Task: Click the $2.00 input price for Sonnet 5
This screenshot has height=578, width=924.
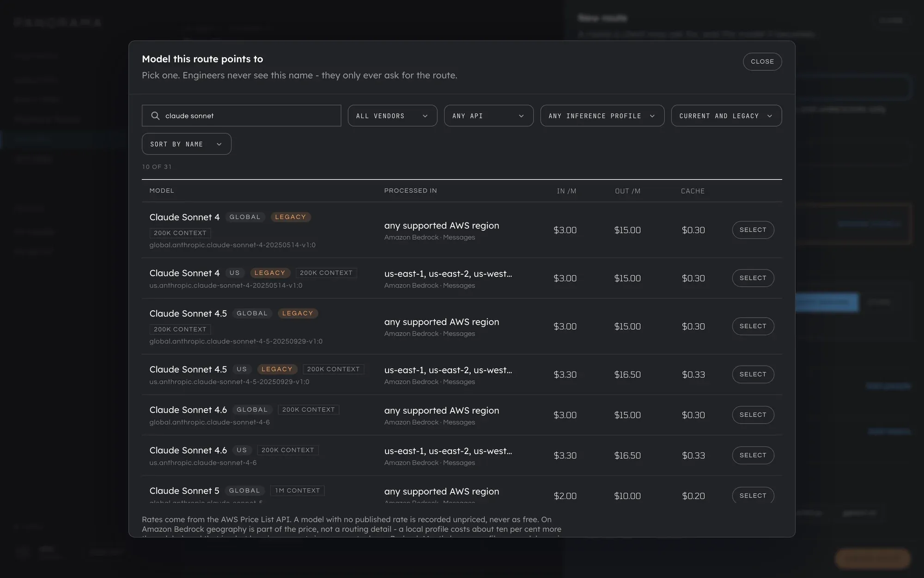Action: click(565, 496)
